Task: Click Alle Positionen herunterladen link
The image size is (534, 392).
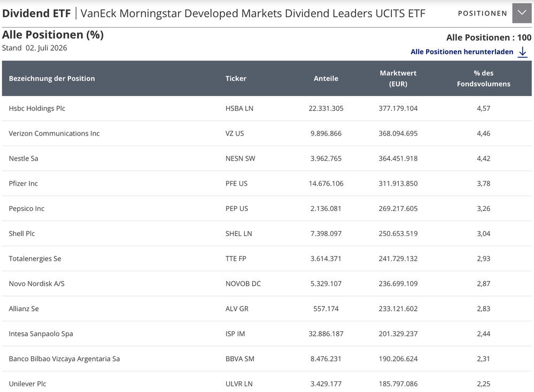Action: 462,52
